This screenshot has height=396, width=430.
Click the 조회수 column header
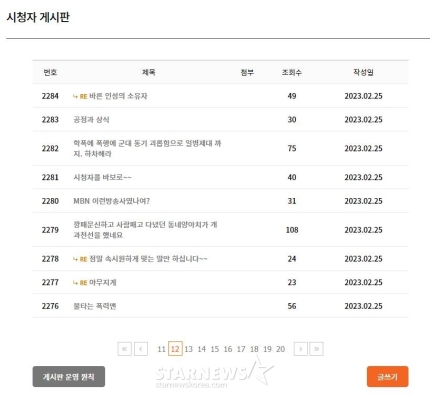point(292,72)
